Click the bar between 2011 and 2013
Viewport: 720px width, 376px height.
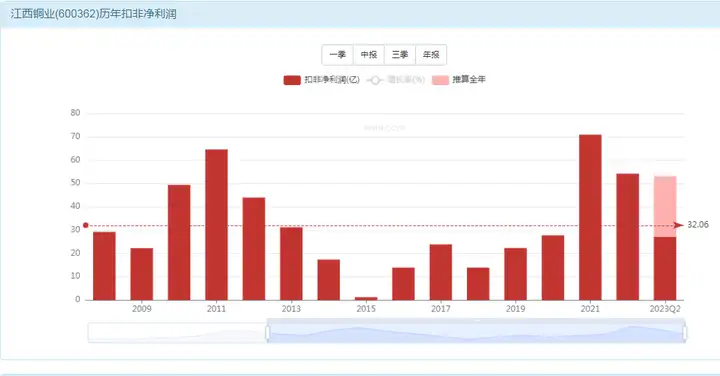click(x=254, y=249)
